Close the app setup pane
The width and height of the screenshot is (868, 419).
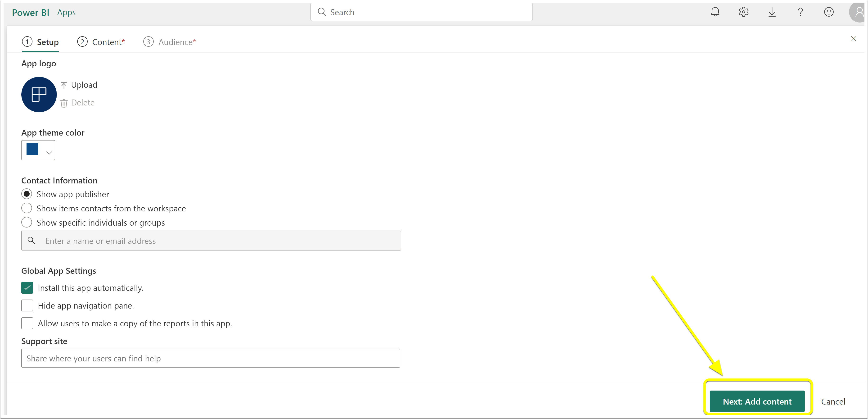[x=854, y=38]
